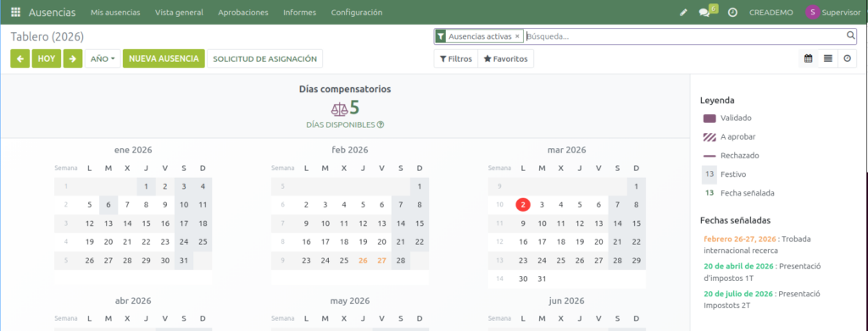
Task: Switch to activity view clock icon
Action: (847, 58)
